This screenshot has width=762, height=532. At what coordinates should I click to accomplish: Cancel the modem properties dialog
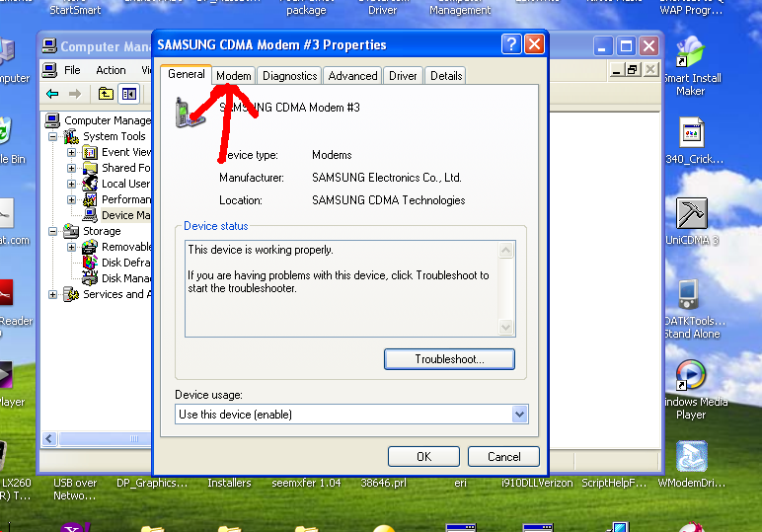click(503, 457)
